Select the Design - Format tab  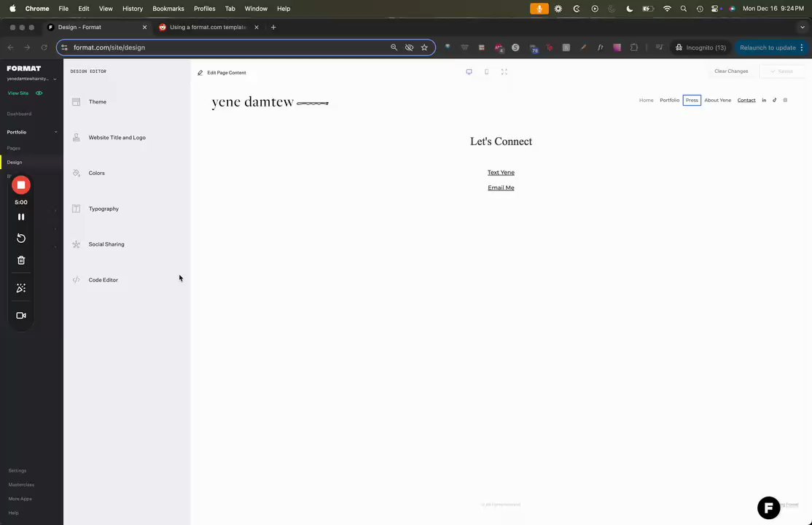tap(97, 28)
